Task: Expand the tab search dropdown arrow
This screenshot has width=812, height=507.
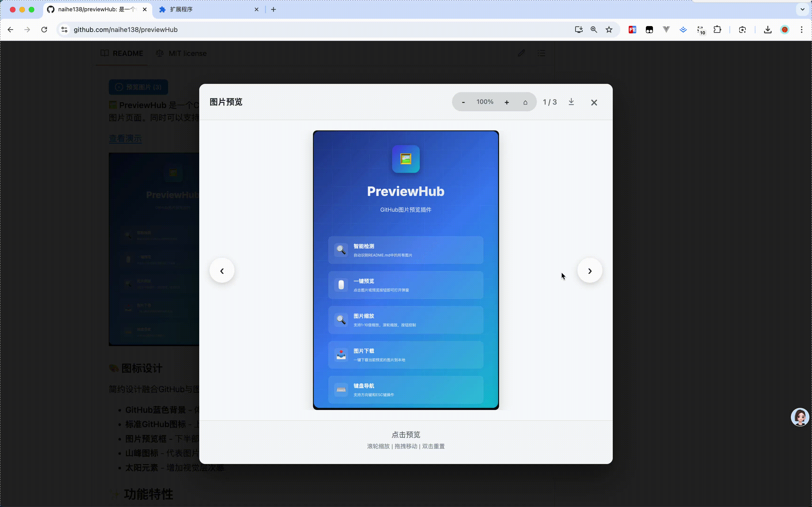Action: [803, 9]
